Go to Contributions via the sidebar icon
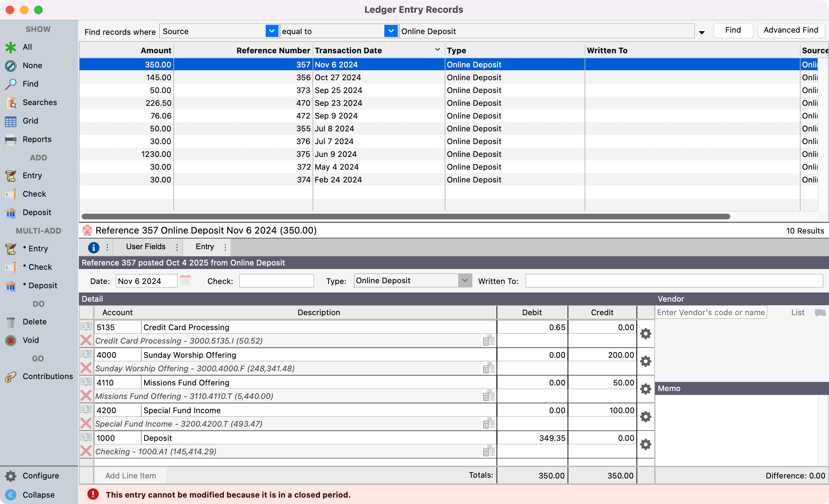The width and height of the screenshot is (829, 504). pos(11,377)
